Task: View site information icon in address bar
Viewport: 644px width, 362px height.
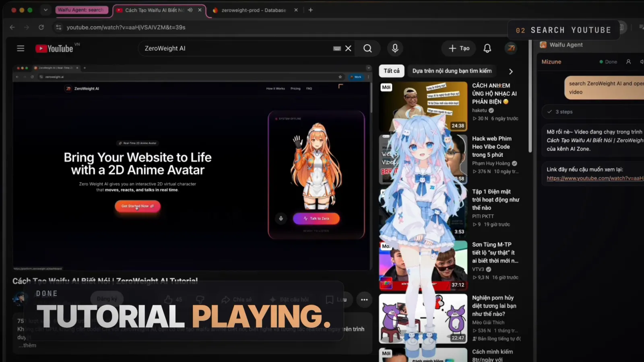Action: pos(59,27)
